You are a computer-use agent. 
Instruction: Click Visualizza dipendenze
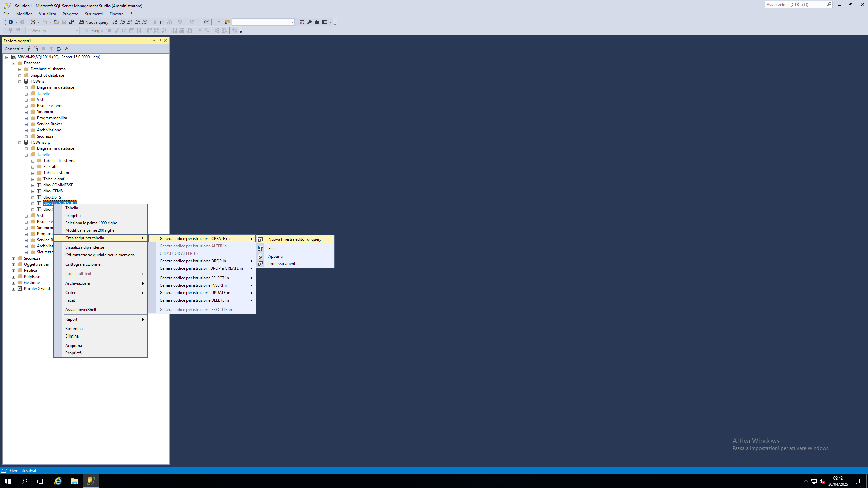tap(101, 247)
